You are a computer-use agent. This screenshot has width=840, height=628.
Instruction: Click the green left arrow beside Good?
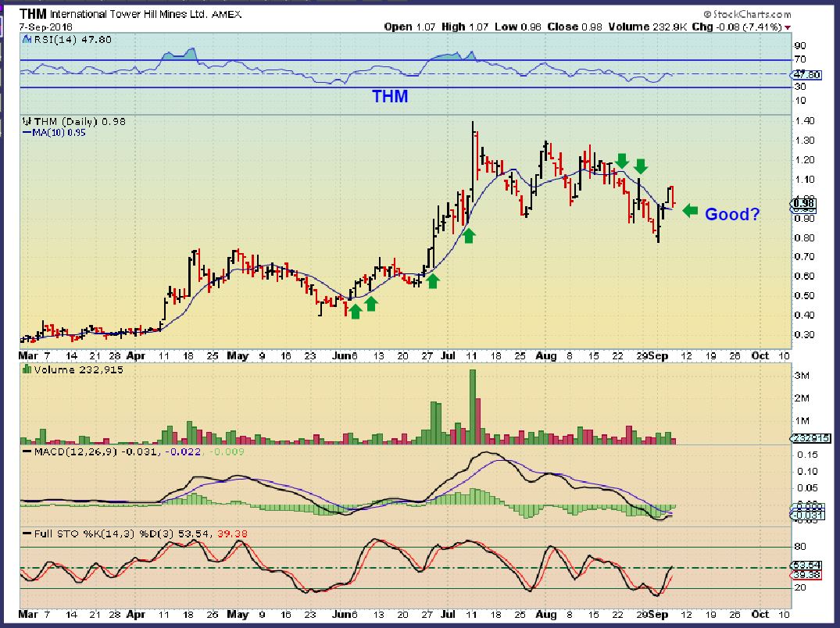pyautogui.click(x=690, y=211)
